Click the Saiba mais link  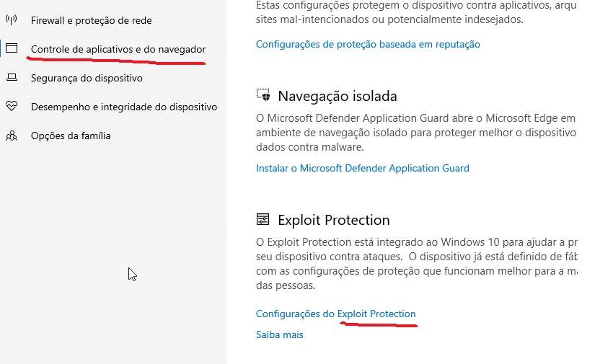(279, 334)
